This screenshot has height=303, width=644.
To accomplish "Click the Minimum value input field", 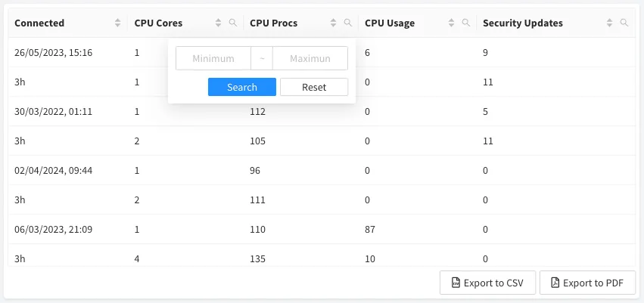I will (x=213, y=58).
